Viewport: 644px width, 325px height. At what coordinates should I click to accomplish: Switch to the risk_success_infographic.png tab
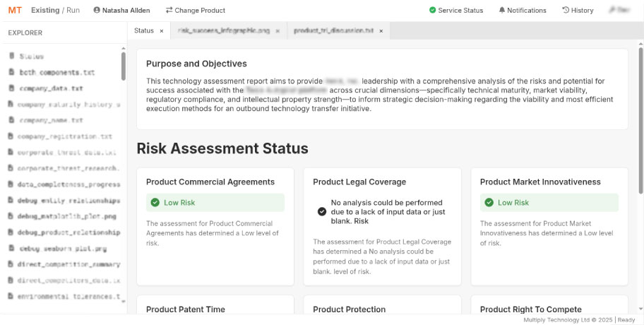pos(223,31)
